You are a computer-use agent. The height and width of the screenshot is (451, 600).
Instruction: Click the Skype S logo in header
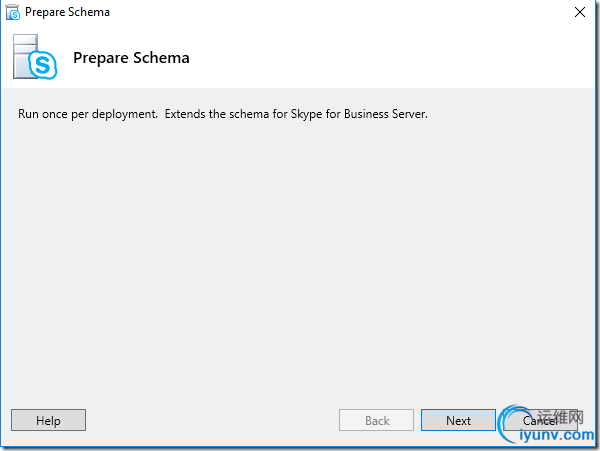coord(47,66)
